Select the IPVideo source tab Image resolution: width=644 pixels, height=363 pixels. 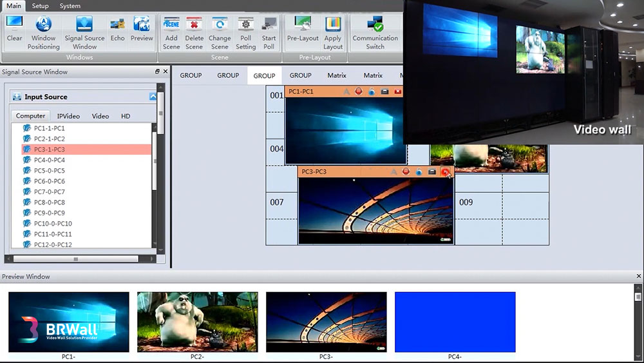(69, 116)
